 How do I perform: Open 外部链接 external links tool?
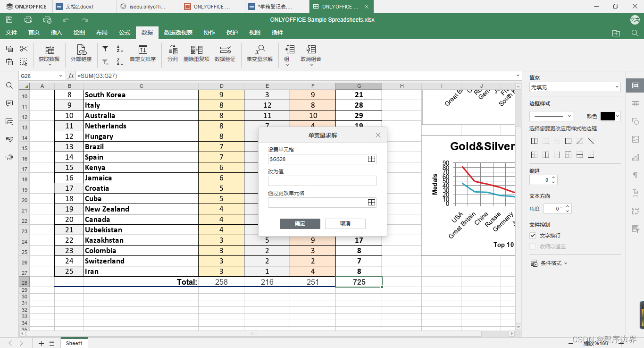pos(81,53)
